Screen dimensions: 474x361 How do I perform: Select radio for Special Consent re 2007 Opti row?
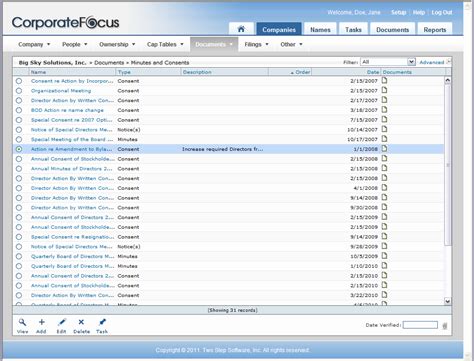tap(19, 120)
